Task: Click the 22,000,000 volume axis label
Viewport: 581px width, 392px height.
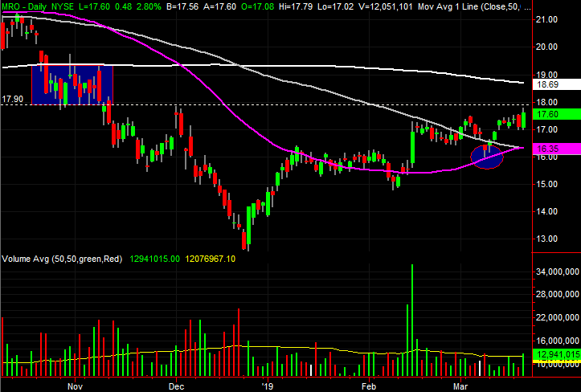Action: click(557, 317)
